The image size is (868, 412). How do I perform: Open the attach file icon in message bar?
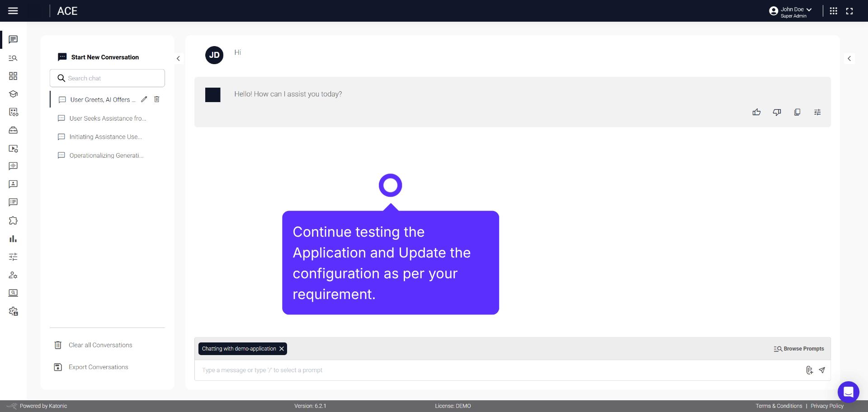[810, 370]
